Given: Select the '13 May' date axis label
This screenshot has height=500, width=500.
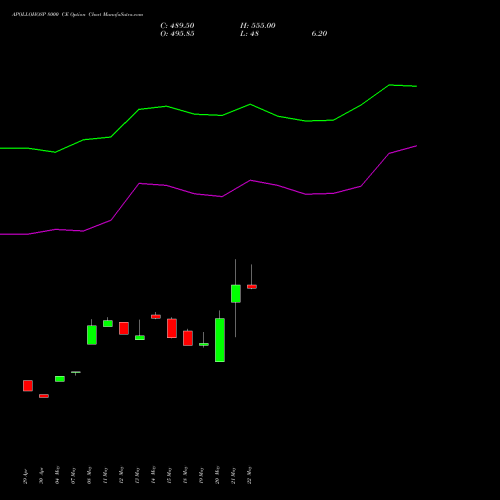Looking at the screenshot, I should 138,475.
